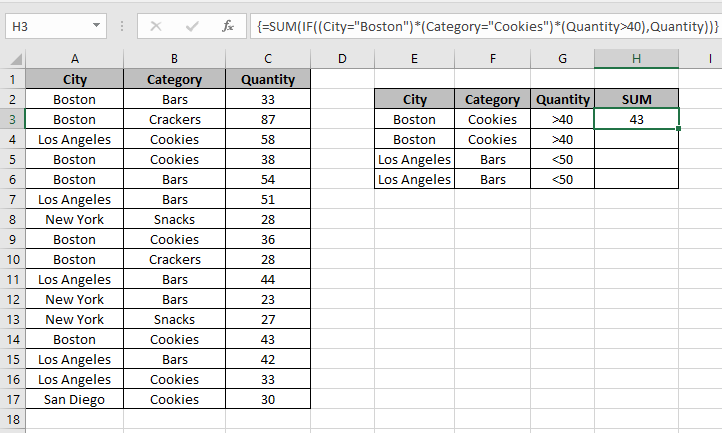
Task: Select the Quantity header in column C
Action: (x=268, y=79)
